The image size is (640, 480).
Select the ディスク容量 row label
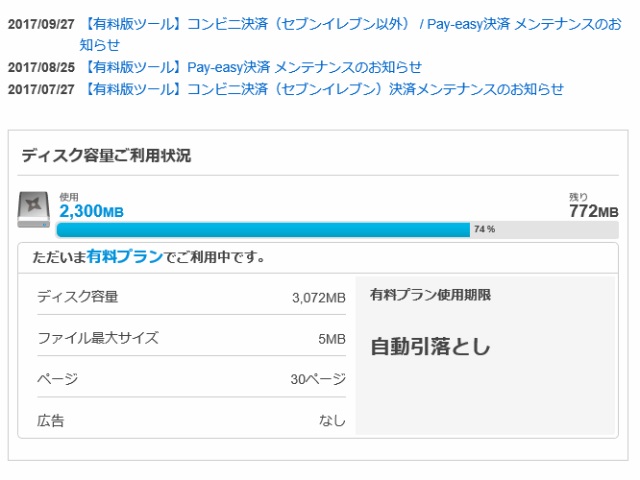point(78,297)
